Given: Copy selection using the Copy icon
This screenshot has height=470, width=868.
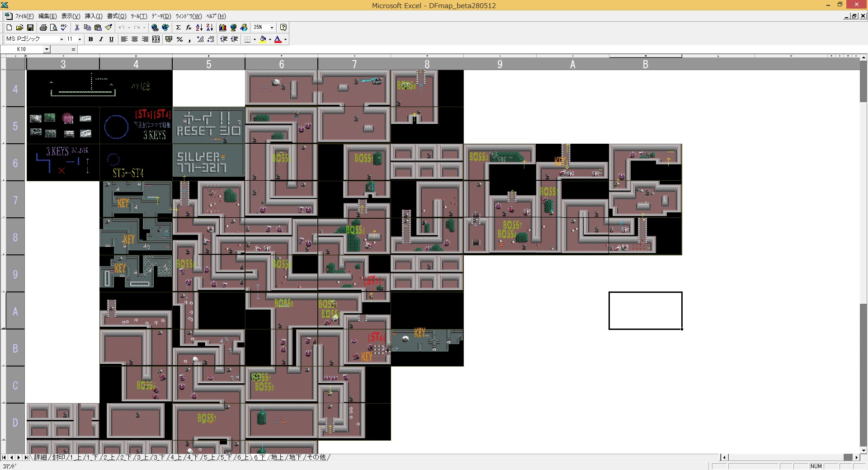Looking at the screenshot, I should (x=87, y=28).
